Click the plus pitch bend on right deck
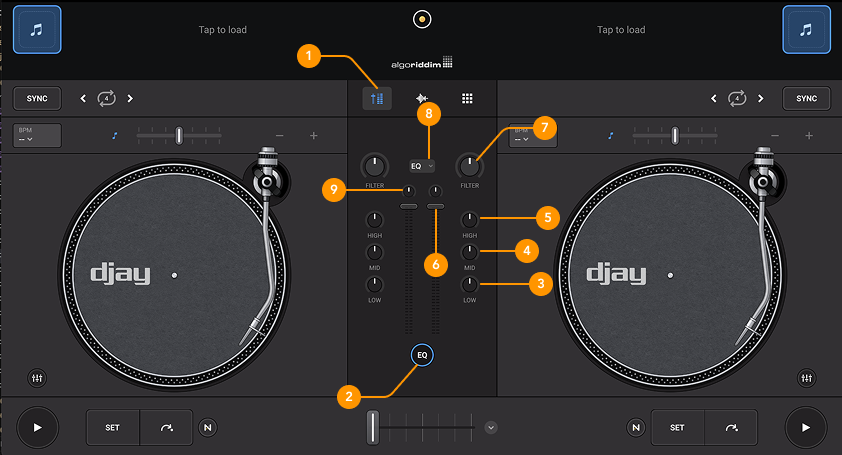The image size is (842, 455). click(x=809, y=136)
